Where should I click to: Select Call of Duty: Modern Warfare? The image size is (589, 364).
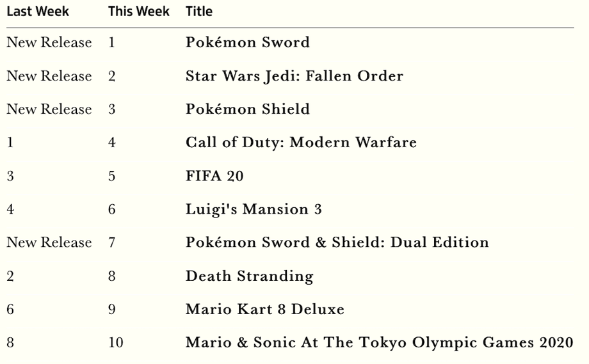(x=301, y=143)
